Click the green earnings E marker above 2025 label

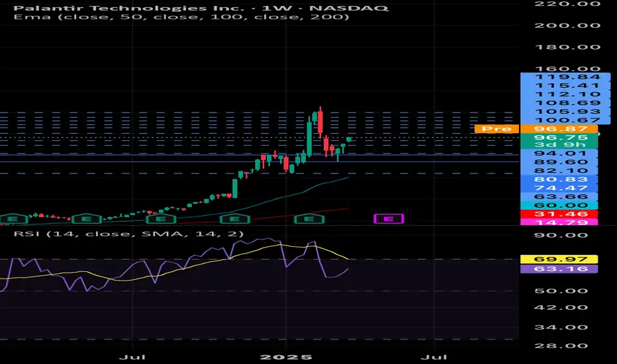click(x=309, y=219)
